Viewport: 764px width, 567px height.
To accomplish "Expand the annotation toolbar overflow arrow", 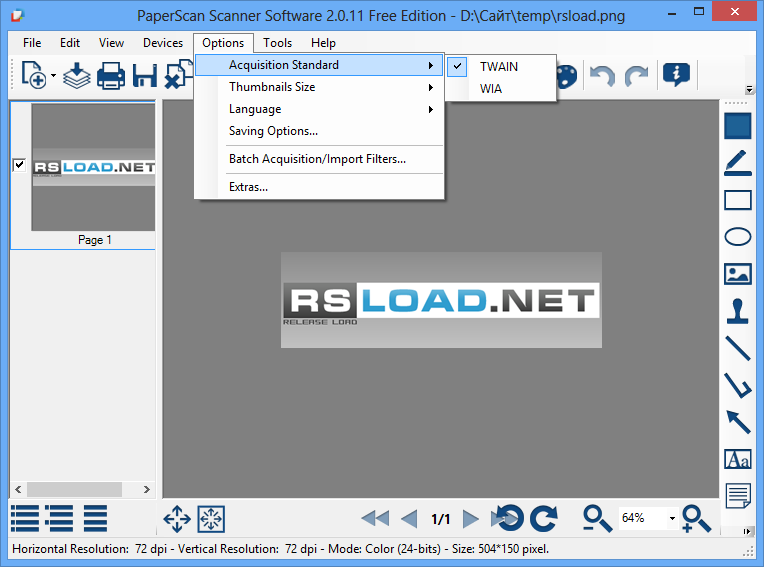I will tap(747, 531).
